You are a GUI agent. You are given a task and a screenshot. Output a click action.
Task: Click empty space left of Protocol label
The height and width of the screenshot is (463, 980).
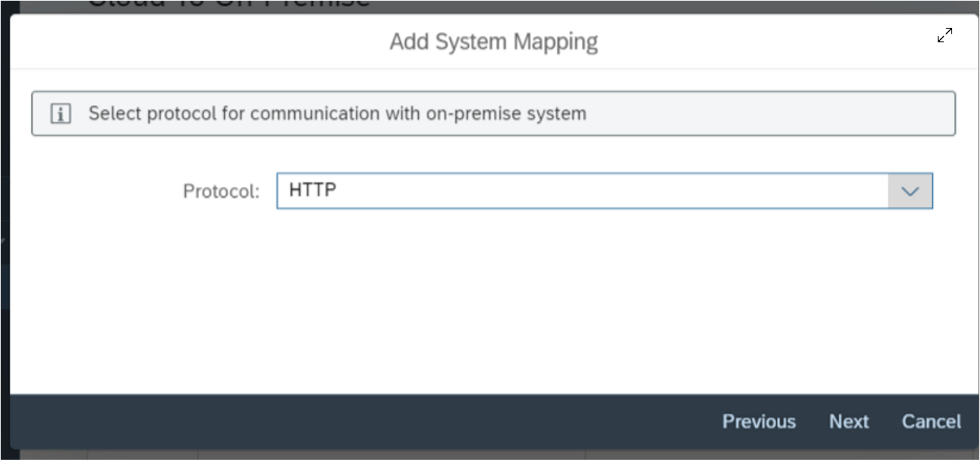tap(99, 192)
